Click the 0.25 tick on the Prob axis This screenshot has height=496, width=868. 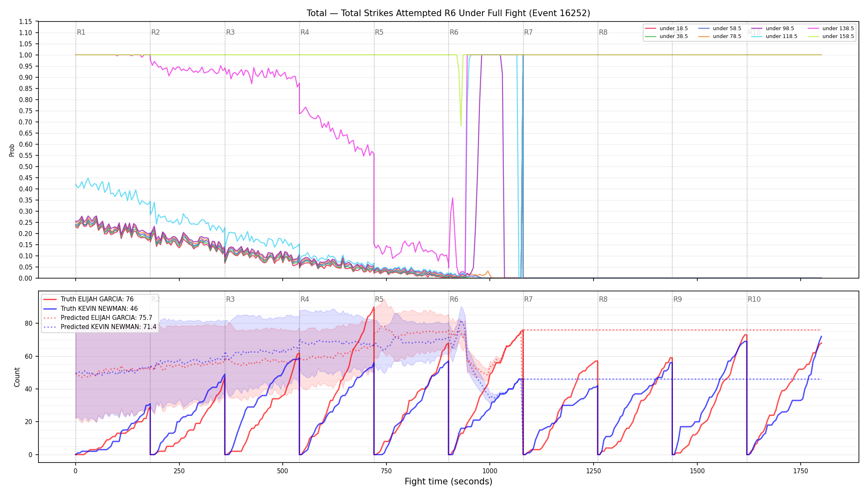coord(25,222)
